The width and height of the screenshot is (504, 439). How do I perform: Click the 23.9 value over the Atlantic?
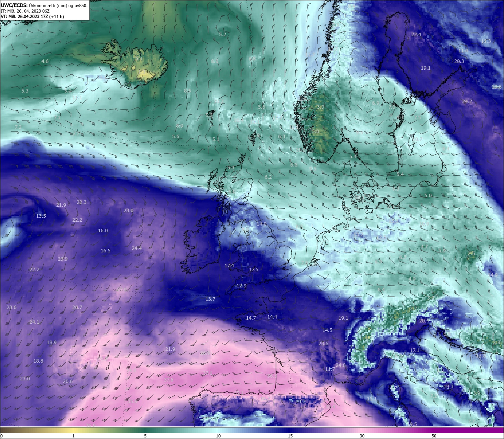pyautogui.click(x=63, y=259)
